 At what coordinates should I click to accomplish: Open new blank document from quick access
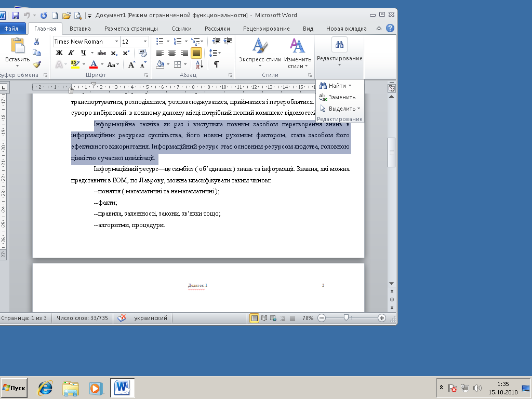(x=55, y=15)
